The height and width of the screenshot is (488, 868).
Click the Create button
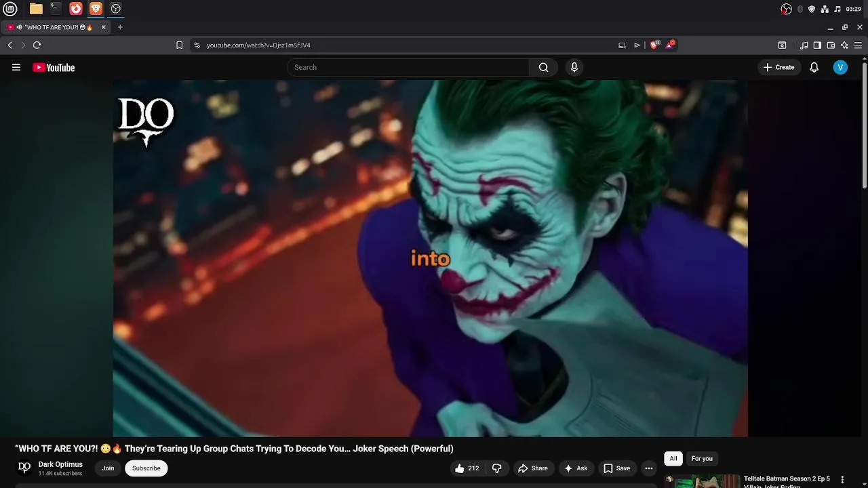point(778,67)
